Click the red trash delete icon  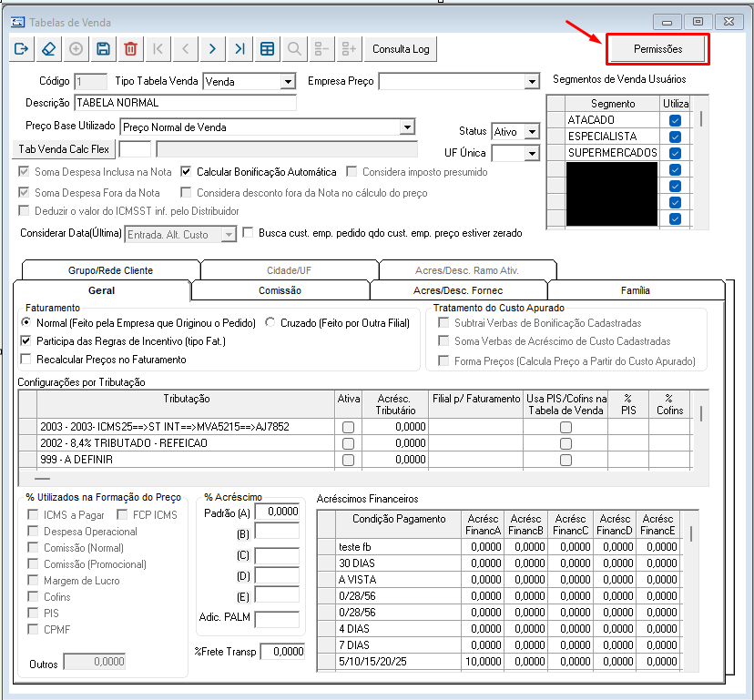coord(131,49)
